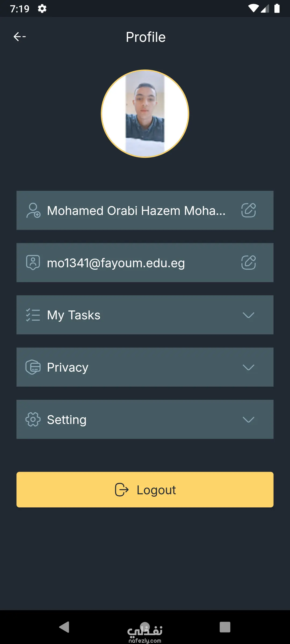The width and height of the screenshot is (290, 644).
Task: Expand the My Tasks chevron
Action: pyautogui.click(x=248, y=315)
